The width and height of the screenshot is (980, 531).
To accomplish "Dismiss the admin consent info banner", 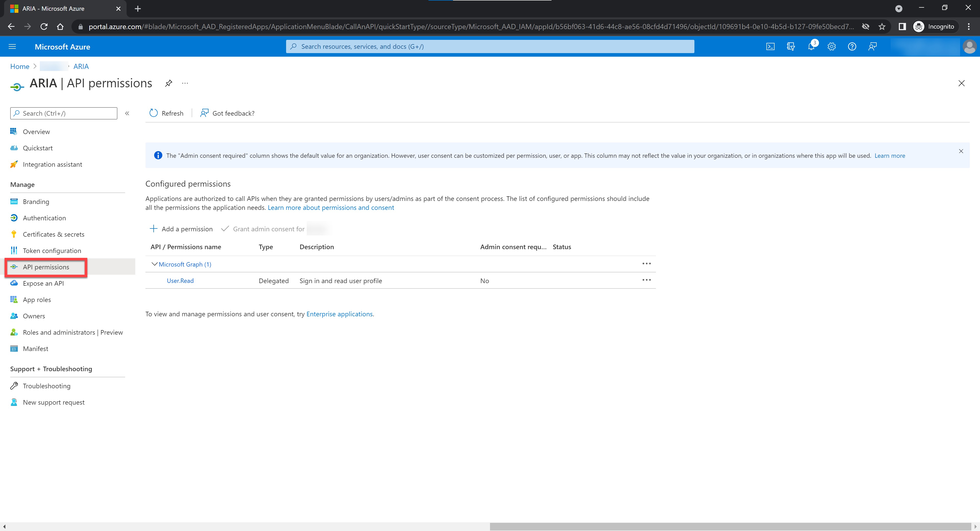I will (961, 151).
